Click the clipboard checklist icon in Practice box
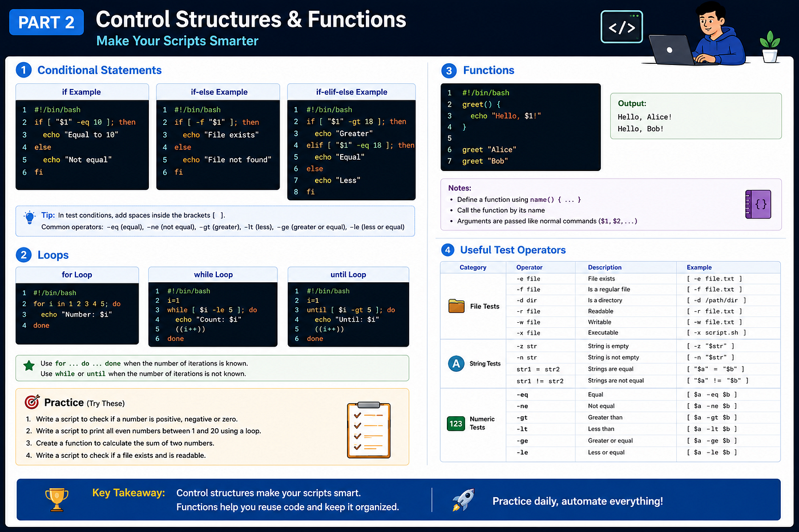Image resolution: width=799 pixels, height=532 pixels. (x=369, y=430)
